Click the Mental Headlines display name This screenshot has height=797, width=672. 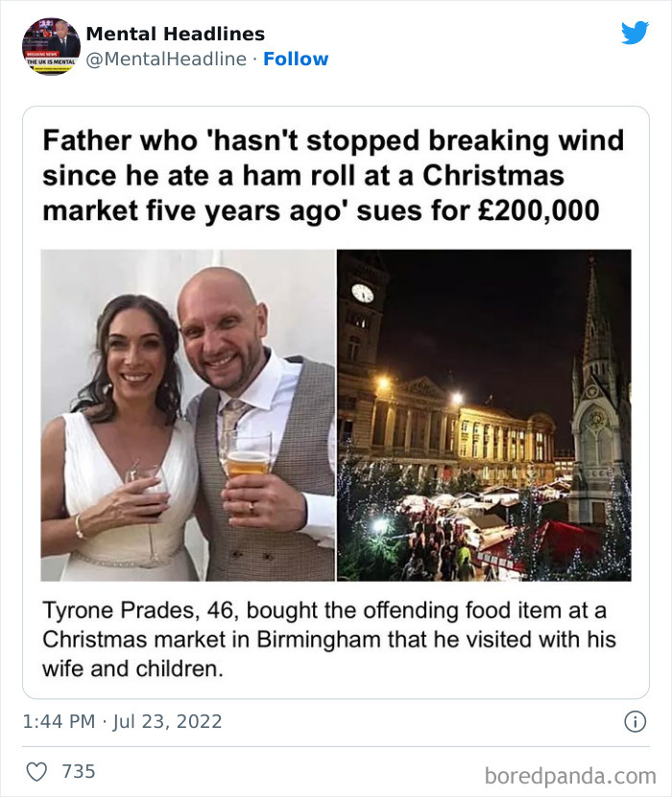175,33
